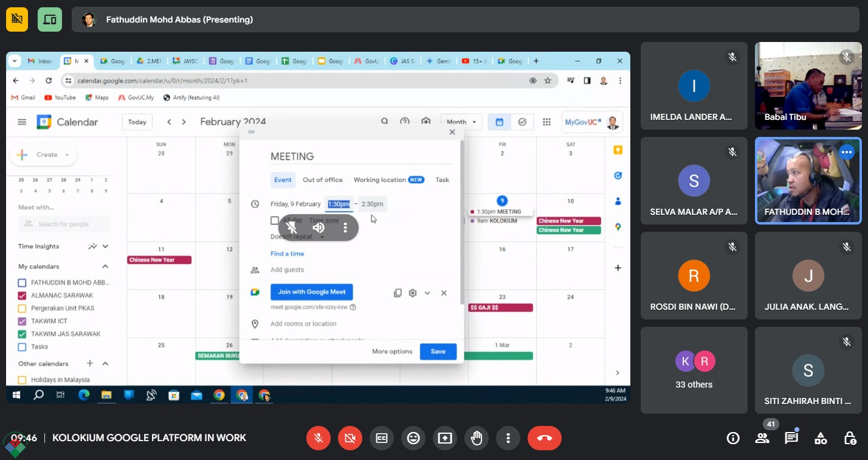This screenshot has height=460, width=868.
Task: Click More options in the event dialog
Action: tap(392, 351)
